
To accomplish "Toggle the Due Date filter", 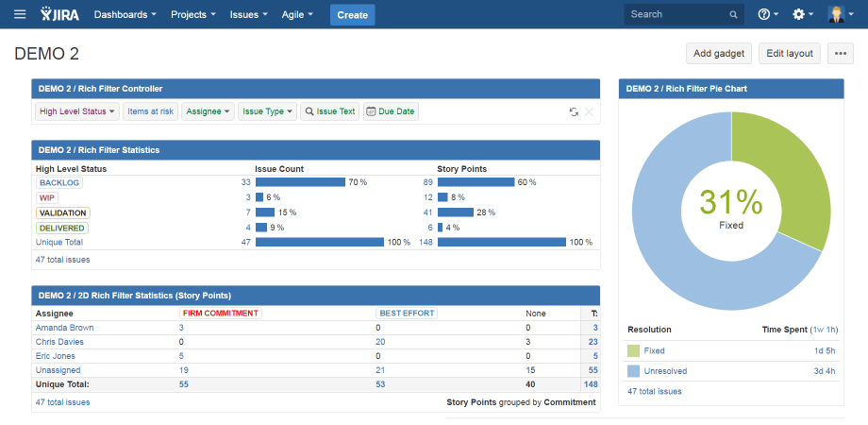I will (x=390, y=111).
